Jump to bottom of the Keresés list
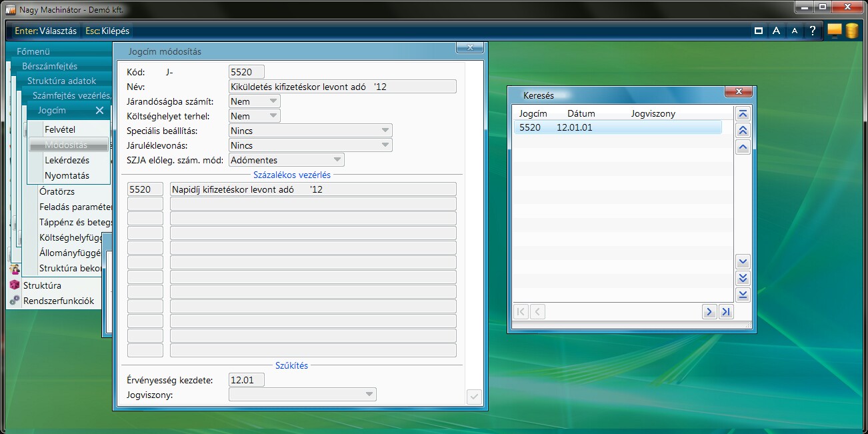Screen dimensions: 868x434 (x=743, y=295)
